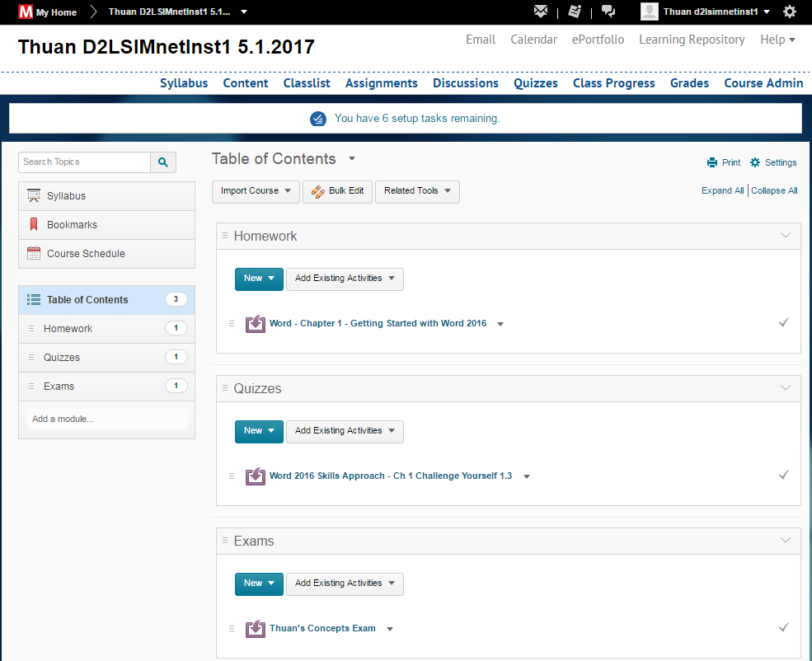The height and width of the screenshot is (661, 812).
Task: Go to the Content navbar tab
Action: pos(246,83)
